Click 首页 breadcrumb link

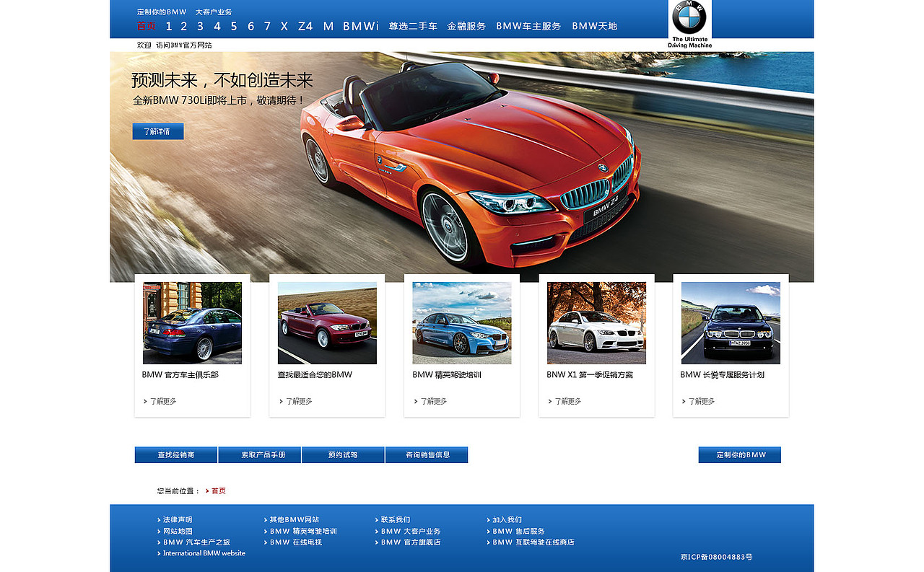[x=218, y=491]
